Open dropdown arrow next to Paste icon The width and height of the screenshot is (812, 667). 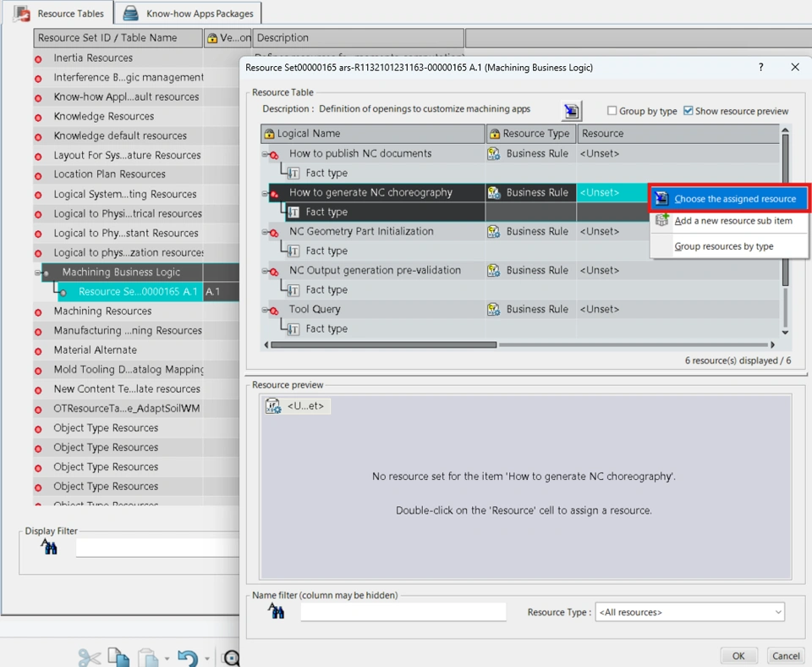point(167,659)
